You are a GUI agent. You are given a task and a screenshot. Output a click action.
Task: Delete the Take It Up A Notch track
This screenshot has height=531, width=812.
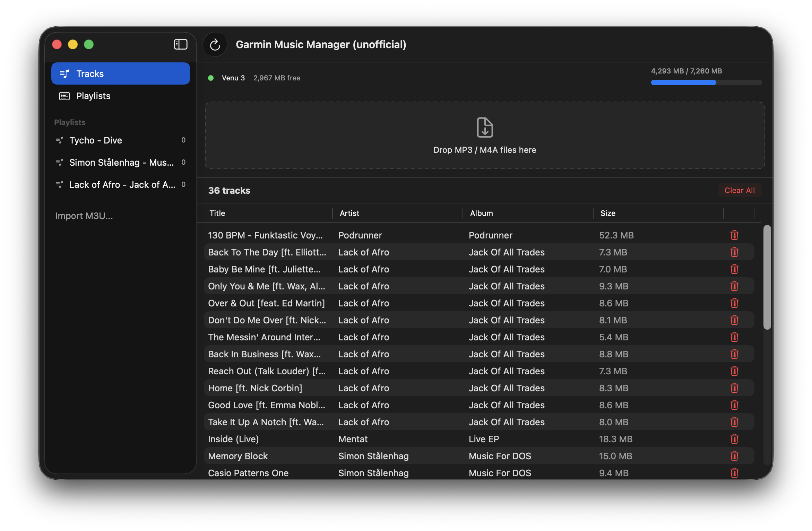(x=734, y=422)
